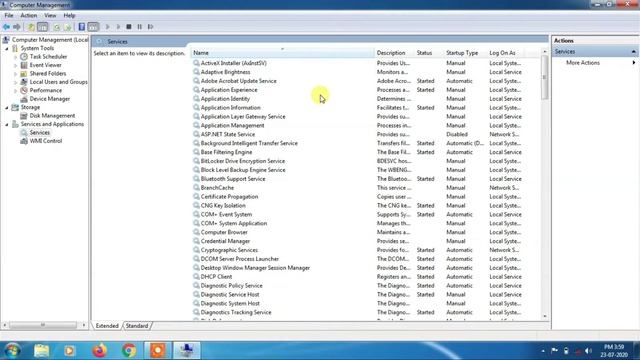Open the Action menu
This screenshot has height=360, width=640.
pyautogui.click(x=29, y=16)
